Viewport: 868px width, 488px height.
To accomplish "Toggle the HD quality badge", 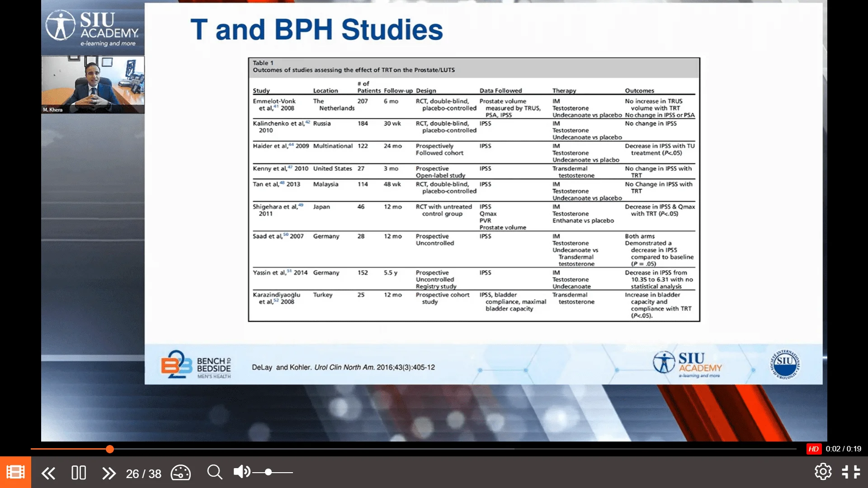I will point(813,449).
